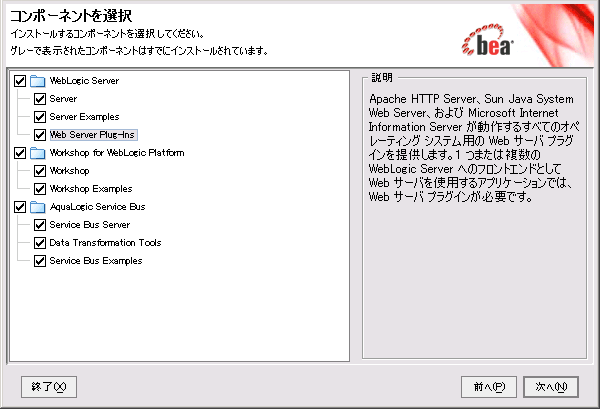Viewport: 600px width, 409px height.
Task: Select the AquaLogic Service Bus label
Action: coord(97,207)
